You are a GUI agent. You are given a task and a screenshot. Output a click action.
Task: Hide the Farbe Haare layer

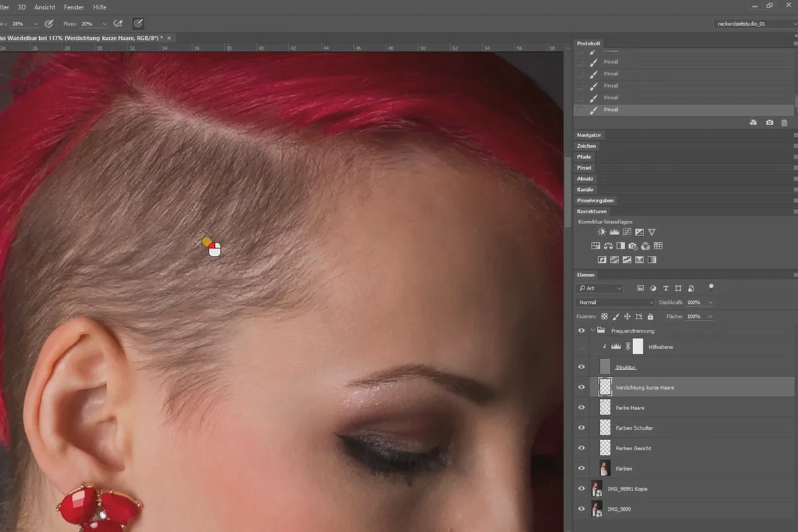(582, 408)
